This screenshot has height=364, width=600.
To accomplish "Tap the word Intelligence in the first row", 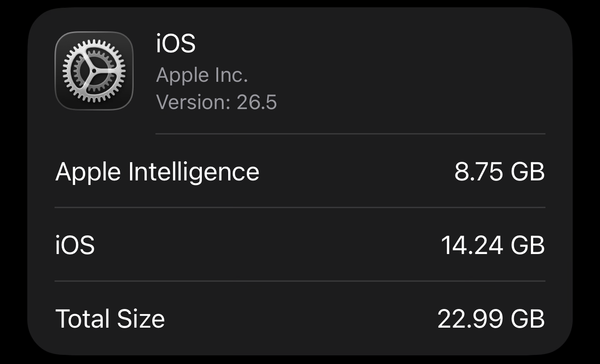I will click(194, 173).
